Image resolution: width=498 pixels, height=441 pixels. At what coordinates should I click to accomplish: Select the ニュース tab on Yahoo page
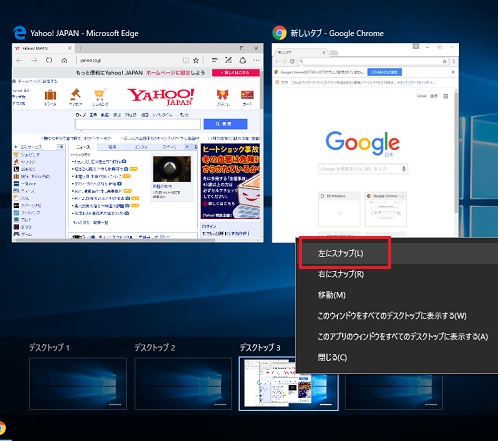pyautogui.click(x=83, y=147)
